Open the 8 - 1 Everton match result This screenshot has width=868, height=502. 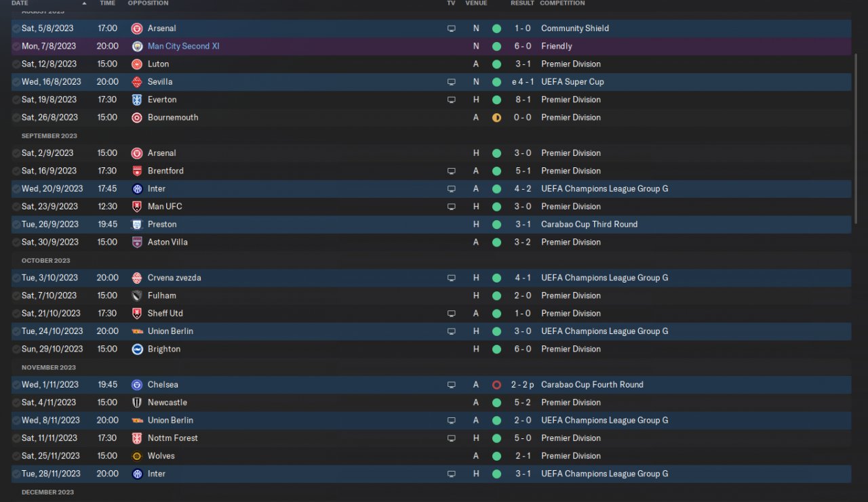tap(522, 100)
